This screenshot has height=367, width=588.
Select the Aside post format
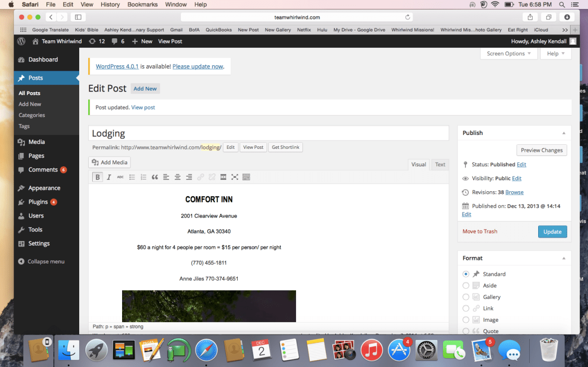[465, 285]
